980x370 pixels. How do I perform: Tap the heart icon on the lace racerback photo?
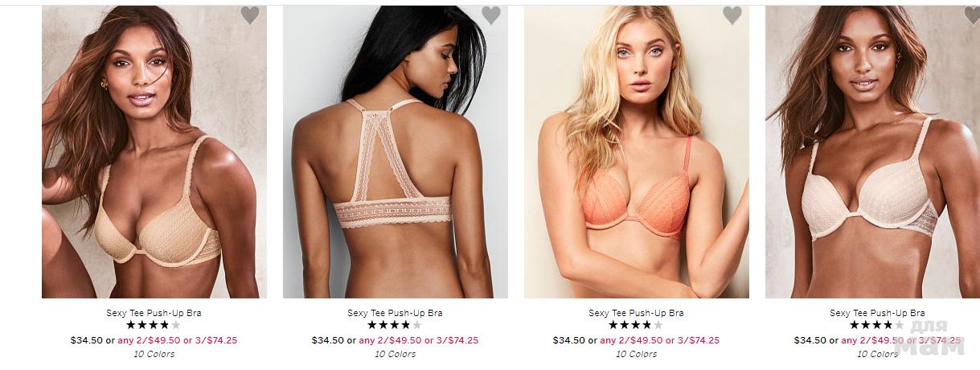pyautogui.click(x=491, y=15)
